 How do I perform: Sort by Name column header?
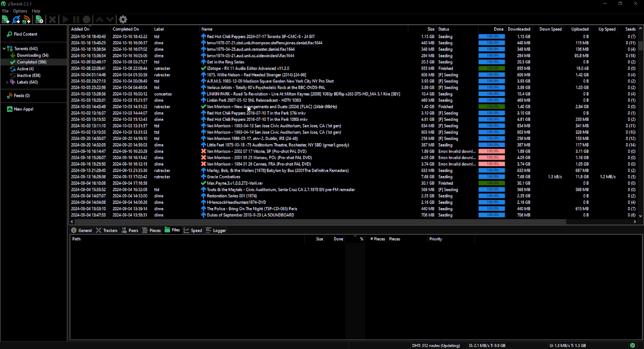[x=304, y=29]
